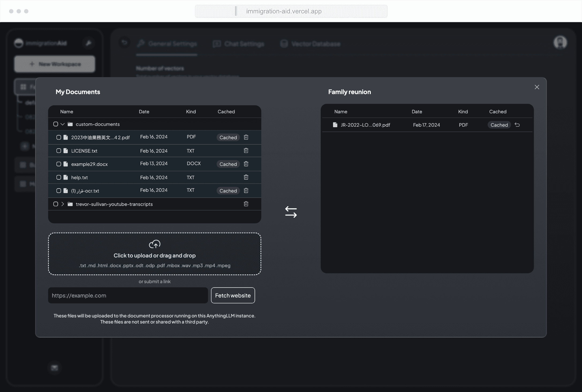This screenshot has height=392, width=582.
Task: Switch to Chat Settings tab
Action: 239,44
